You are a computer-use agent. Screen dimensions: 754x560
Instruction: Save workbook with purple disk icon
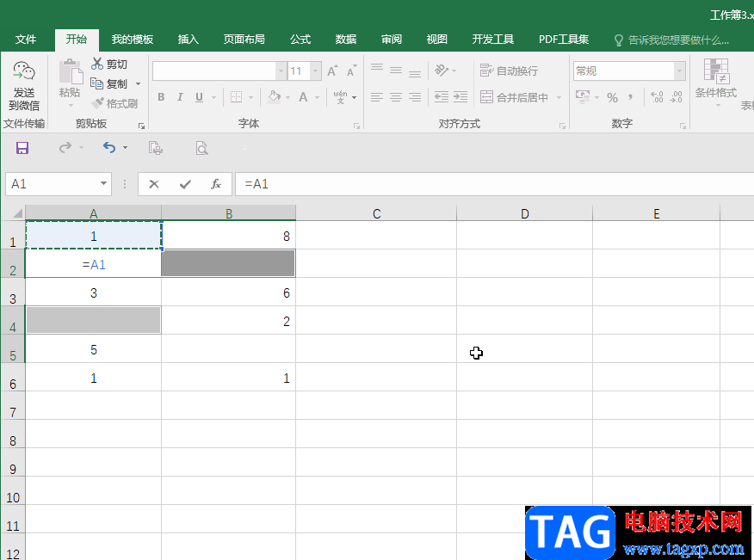pyautogui.click(x=22, y=148)
